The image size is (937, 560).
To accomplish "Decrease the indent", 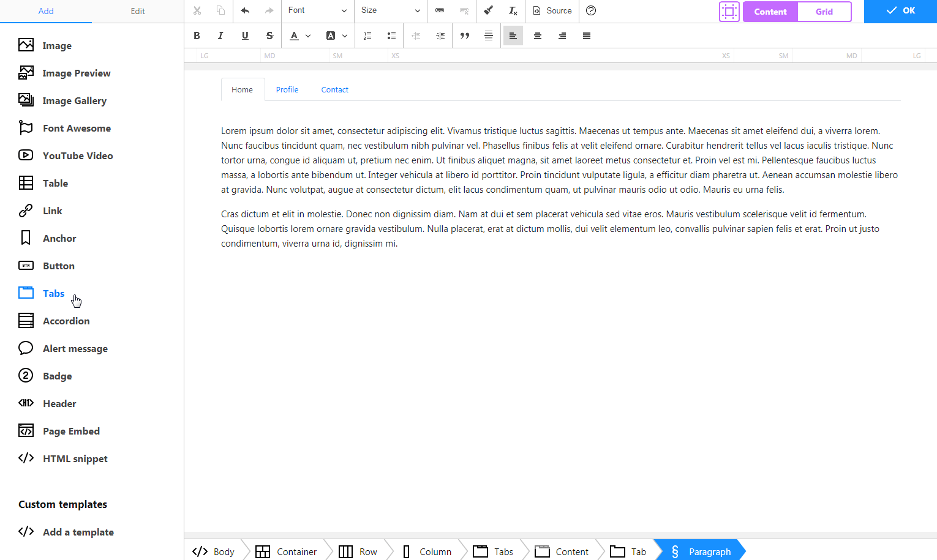I will coord(416,35).
